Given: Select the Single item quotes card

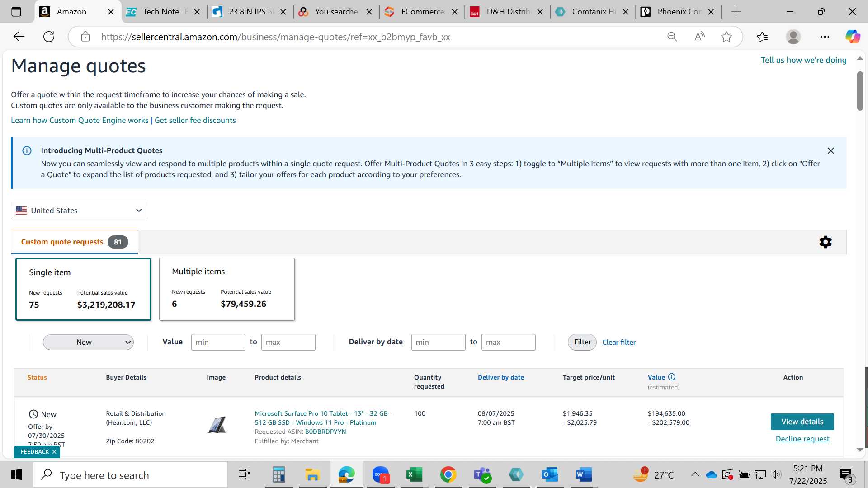Looking at the screenshot, I should [x=83, y=289].
